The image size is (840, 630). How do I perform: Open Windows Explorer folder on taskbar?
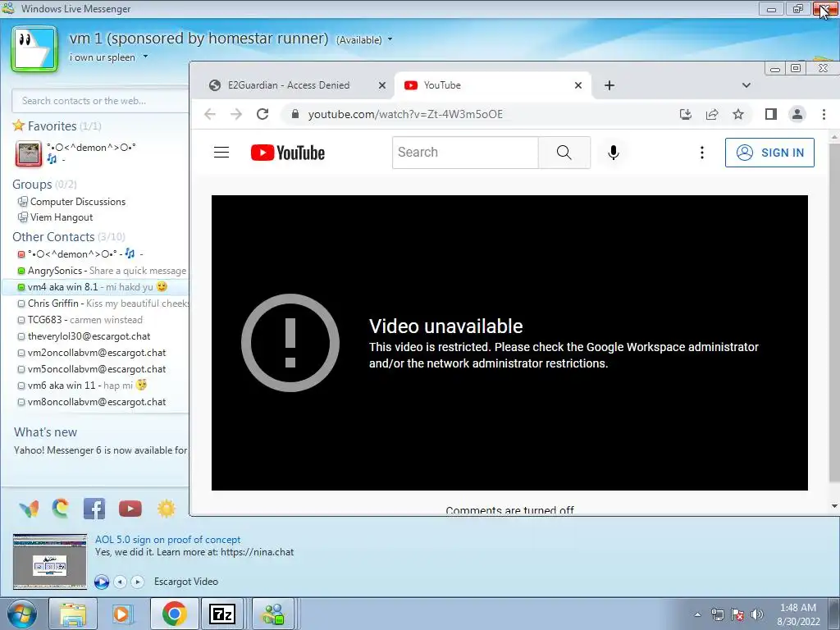tap(73, 614)
